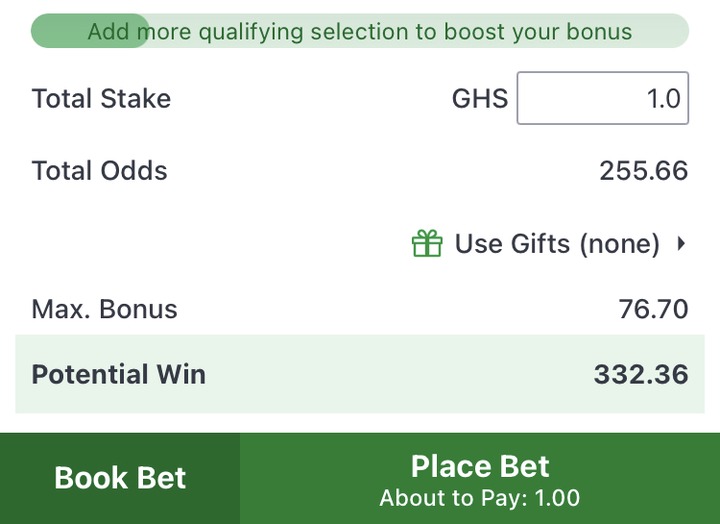Image resolution: width=720 pixels, height=524 pixels.
Task: Tap the Max. Bonus label
Action: [x=104, y=308]
